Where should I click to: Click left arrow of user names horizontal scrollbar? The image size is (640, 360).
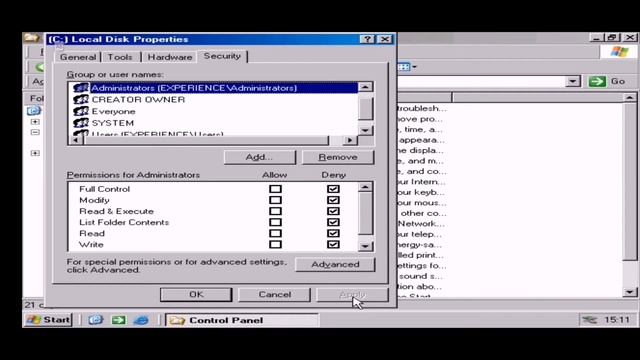76,140
